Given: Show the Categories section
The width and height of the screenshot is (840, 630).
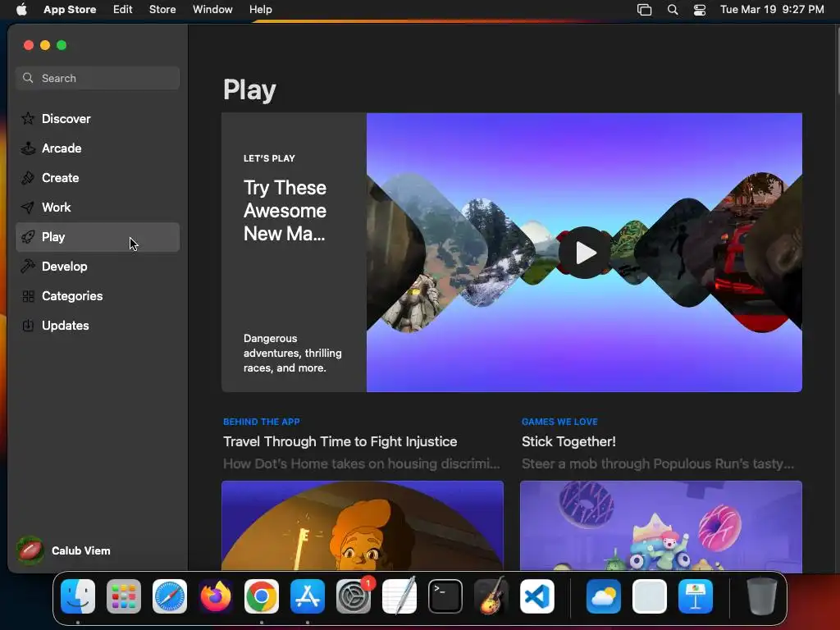Looking at the screenshot, I should coord(98,295).
